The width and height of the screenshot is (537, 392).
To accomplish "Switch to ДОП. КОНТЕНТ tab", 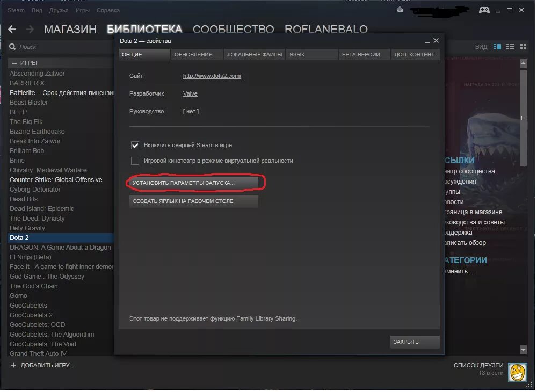I will click(x=415, y=54).
